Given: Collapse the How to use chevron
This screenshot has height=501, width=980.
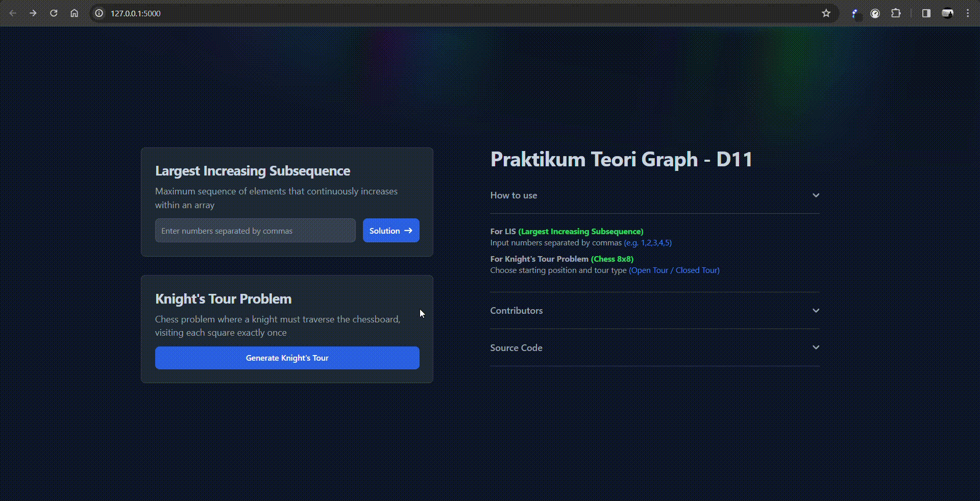Looking at the screenshot, I should coord(816,195).
